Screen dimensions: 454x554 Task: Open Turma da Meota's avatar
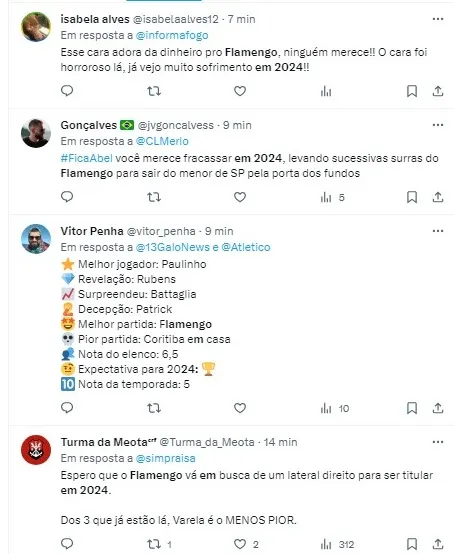tap(36, 449)
